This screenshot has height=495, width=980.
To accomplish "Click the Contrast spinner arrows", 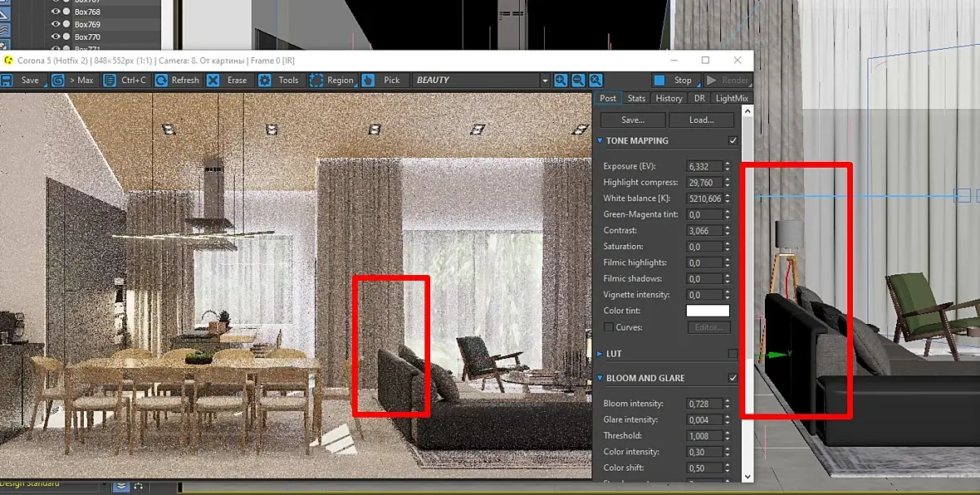I will tap(727, 231).
